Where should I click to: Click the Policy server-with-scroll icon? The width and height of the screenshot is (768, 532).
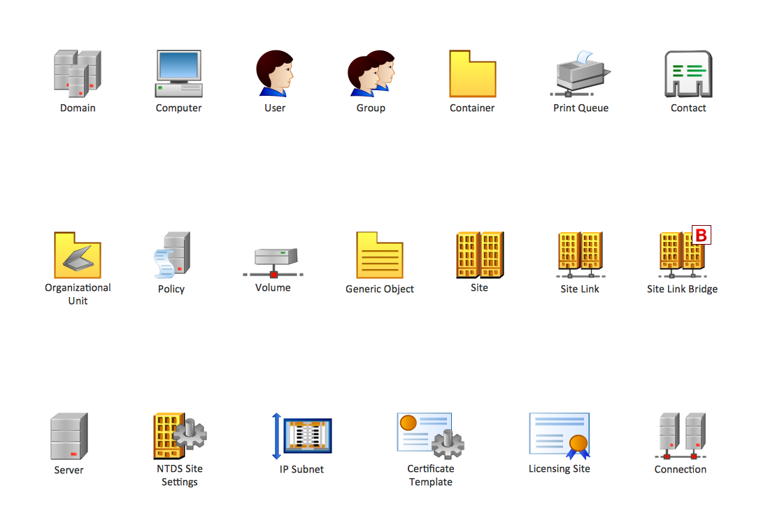pyautogui.click(x=172, y=255)
